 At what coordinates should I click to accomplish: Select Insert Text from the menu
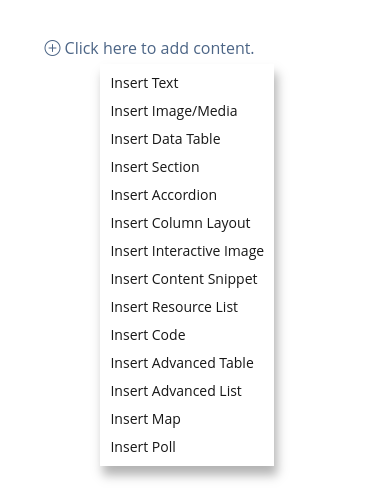tap(187, 83)
